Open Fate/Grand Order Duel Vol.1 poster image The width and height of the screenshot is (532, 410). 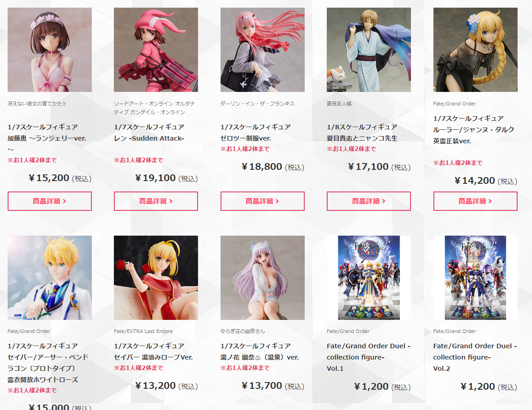[x=369, y=278]
